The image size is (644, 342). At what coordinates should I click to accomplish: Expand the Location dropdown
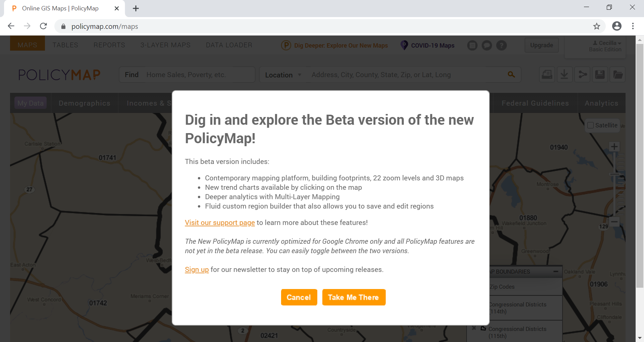(283, 75)
